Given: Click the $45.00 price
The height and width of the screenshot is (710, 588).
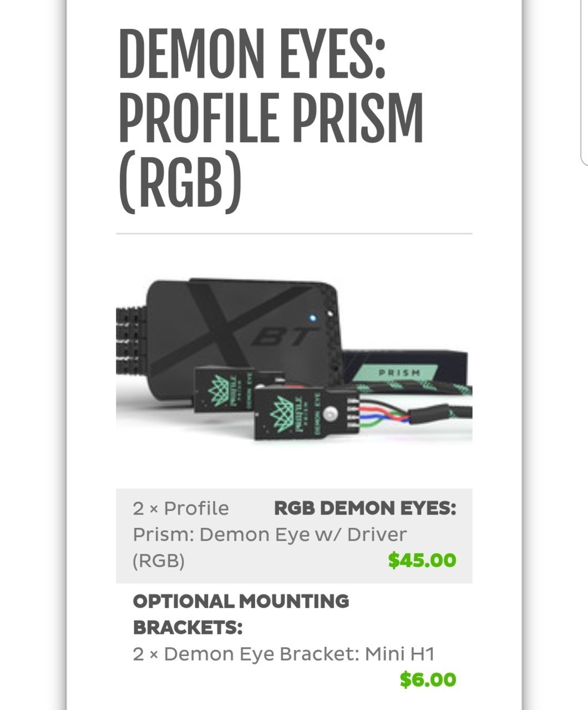Looking at the screenshot, I should [x=422, y=560].
